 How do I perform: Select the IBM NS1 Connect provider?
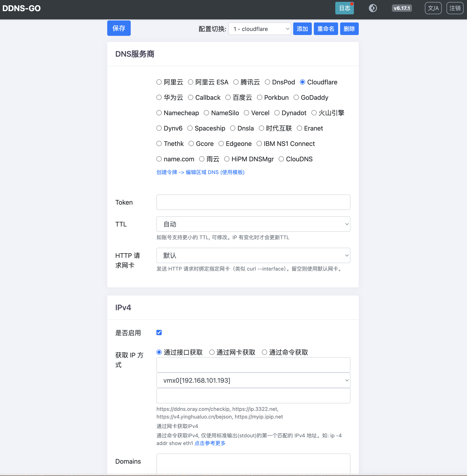pos(259,143)
